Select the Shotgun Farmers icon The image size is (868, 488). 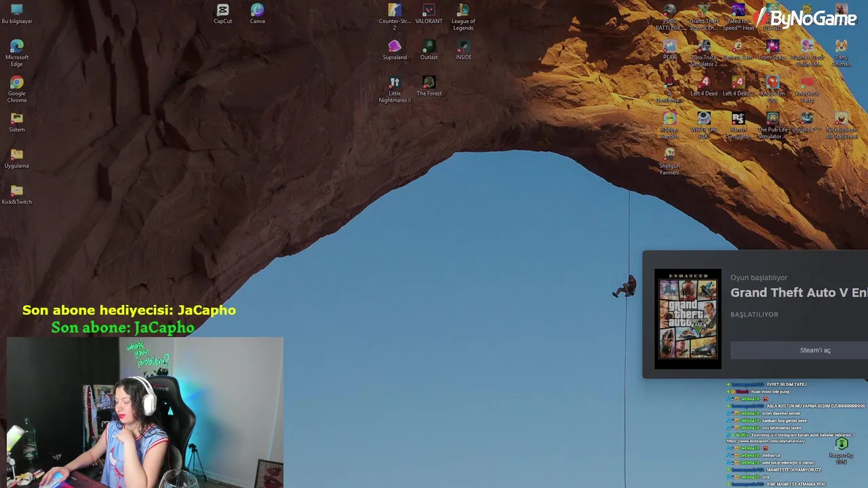coord(670,162)
